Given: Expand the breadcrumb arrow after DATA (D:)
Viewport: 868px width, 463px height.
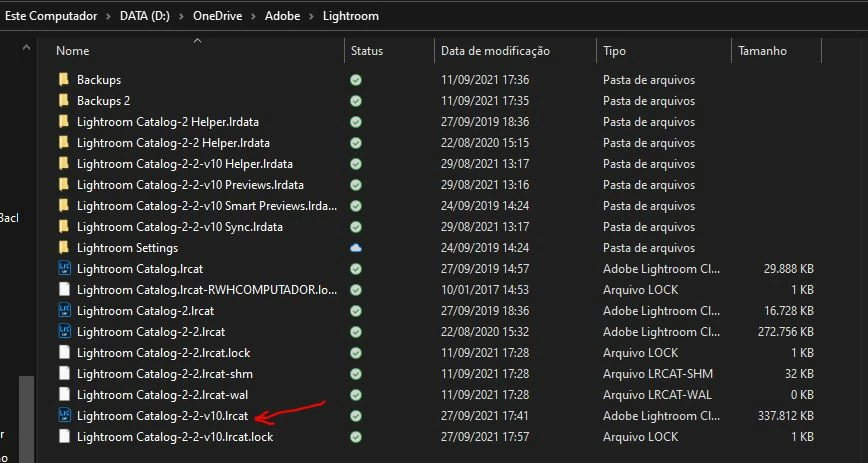Looking at the screenshot, I should coord(182,17).
